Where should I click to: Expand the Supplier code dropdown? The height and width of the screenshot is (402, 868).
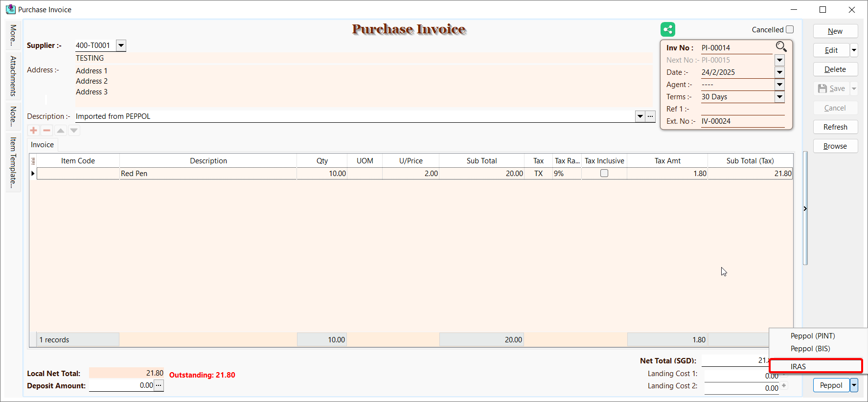point(121,45)
